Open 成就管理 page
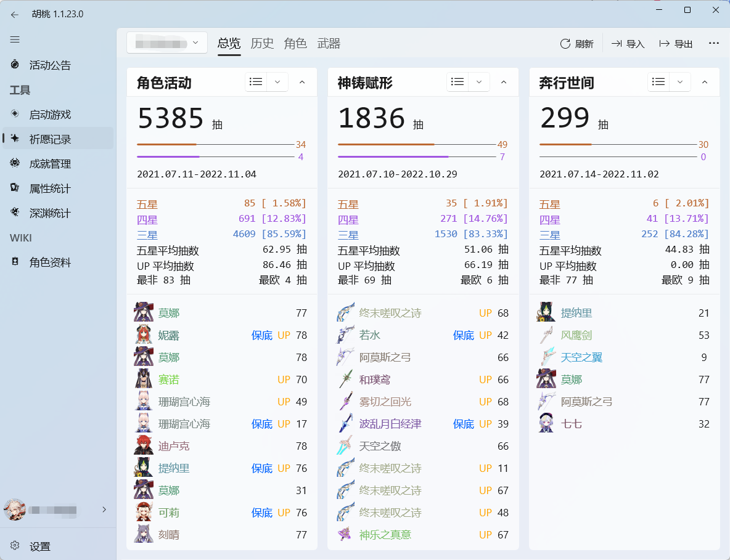The width and height of the screenshot is (730, 560). [49, 164]
